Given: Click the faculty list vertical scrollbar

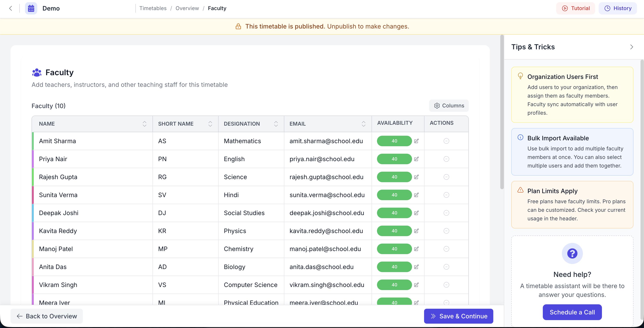Looking at the screenshot, I should (502, 113).
